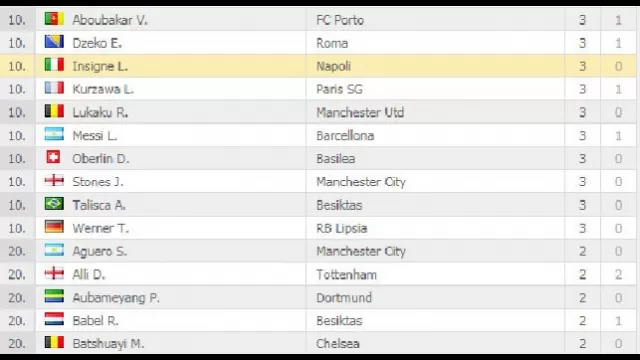Open the Paris SG team link
Screen dimensions: 640x360
point(340,89)
